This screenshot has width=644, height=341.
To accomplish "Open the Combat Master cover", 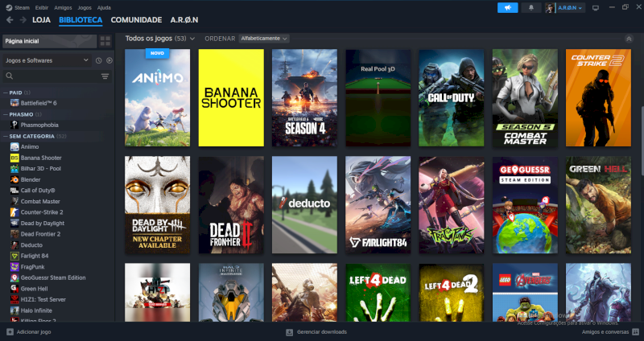I will point(525,97).
